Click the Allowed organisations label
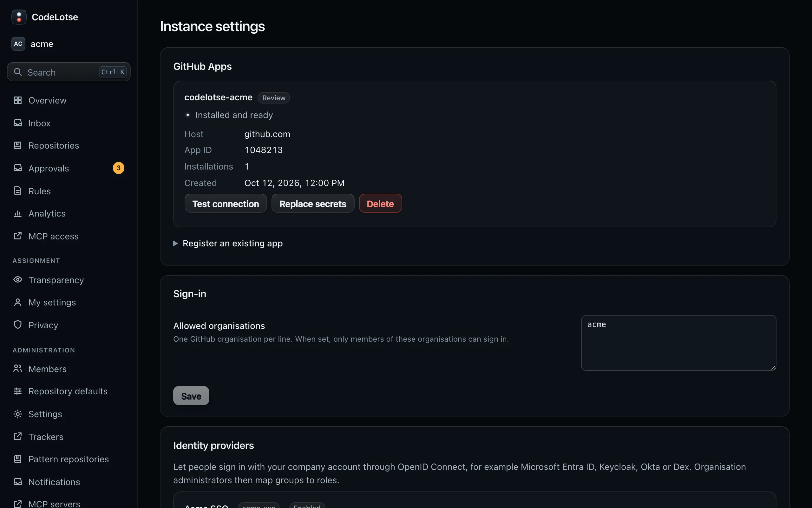This screenshot has width=812, height=508. [219, 326]
